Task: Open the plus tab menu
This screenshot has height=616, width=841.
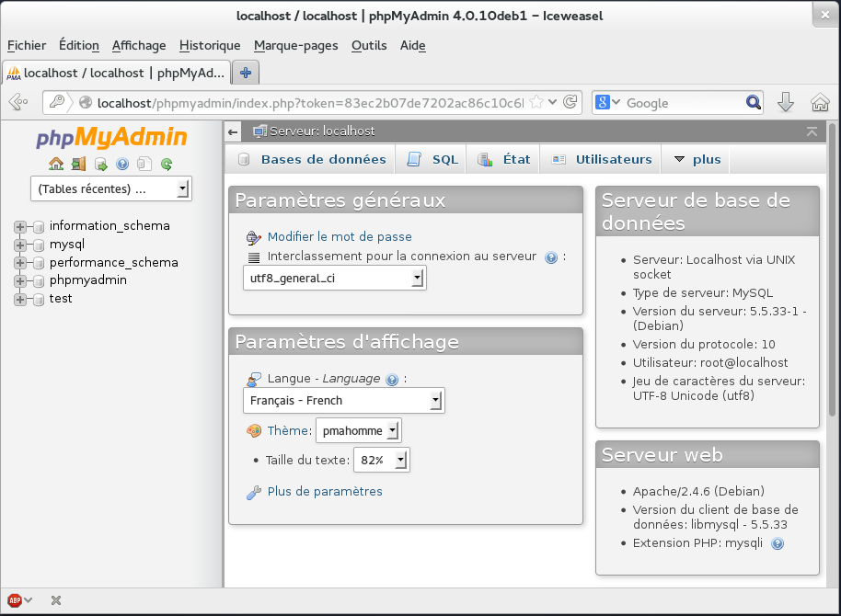Action: [697, 159]
